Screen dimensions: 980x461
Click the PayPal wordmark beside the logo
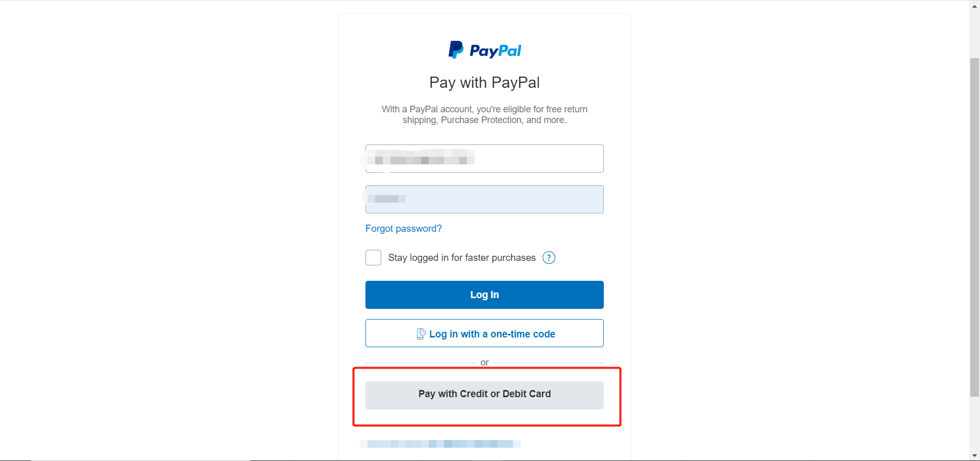click(x=495, y=51)
